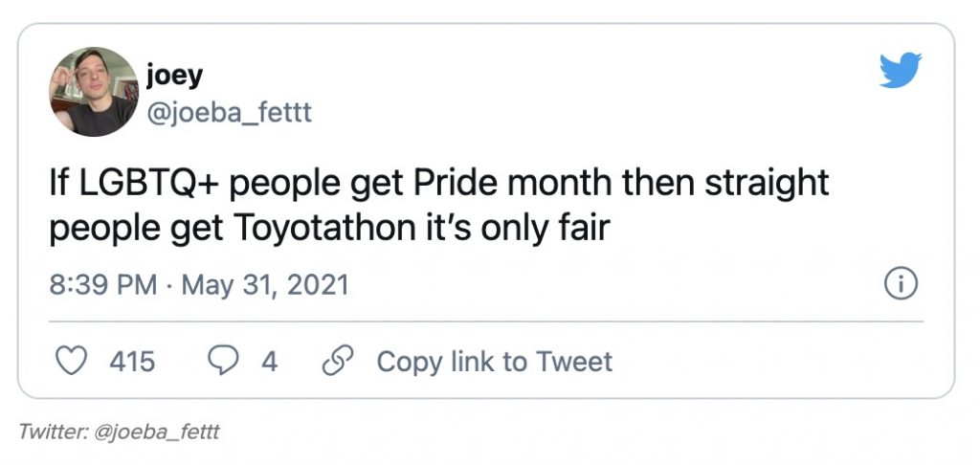Click the reply count number 4

269,361
